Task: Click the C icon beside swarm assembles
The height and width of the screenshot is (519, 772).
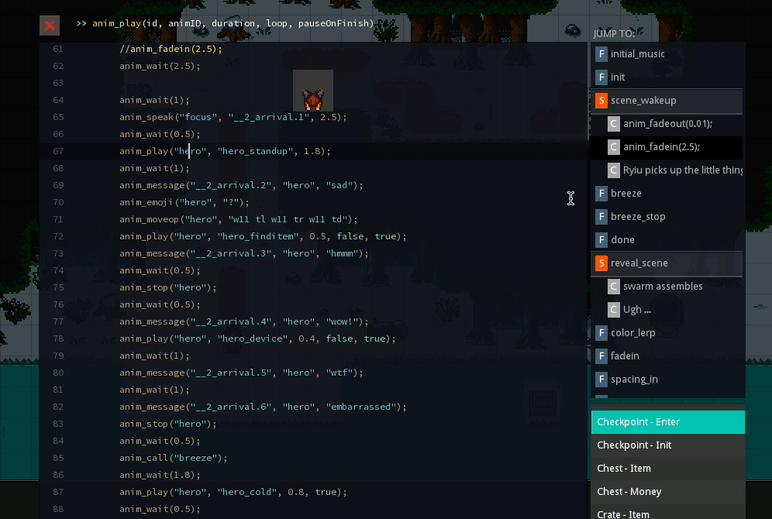Action: coord(614,286)
